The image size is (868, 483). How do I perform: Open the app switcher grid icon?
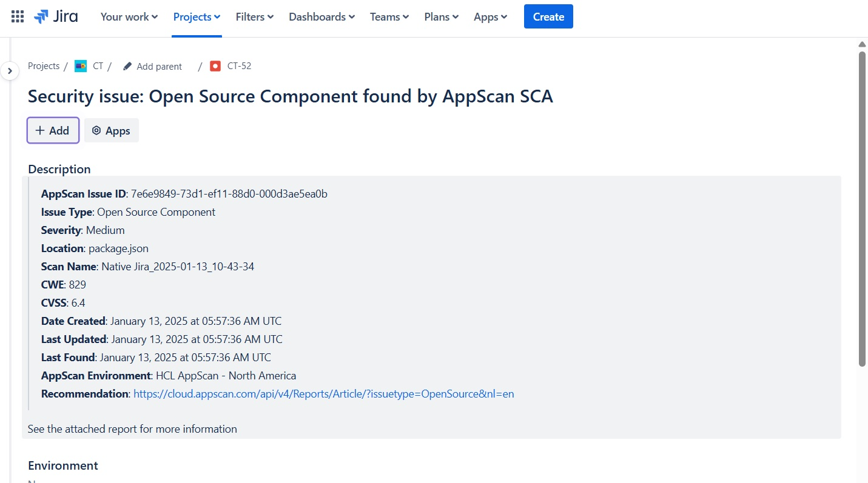pos(18,17)
